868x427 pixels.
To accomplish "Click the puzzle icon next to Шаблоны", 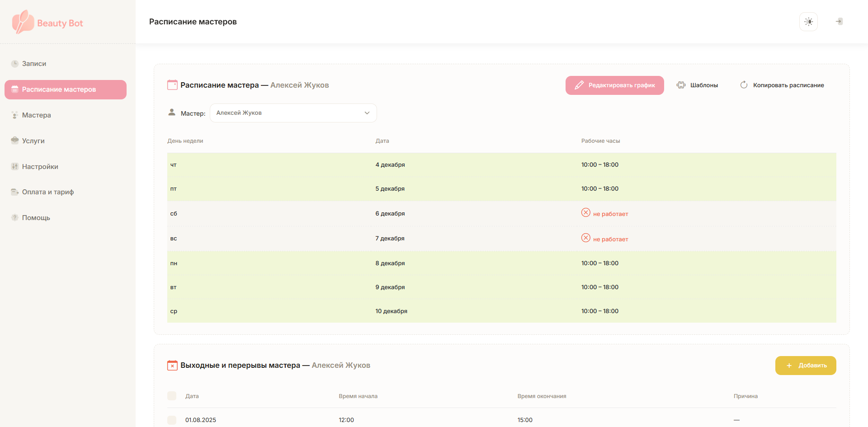I will point(681,85).
